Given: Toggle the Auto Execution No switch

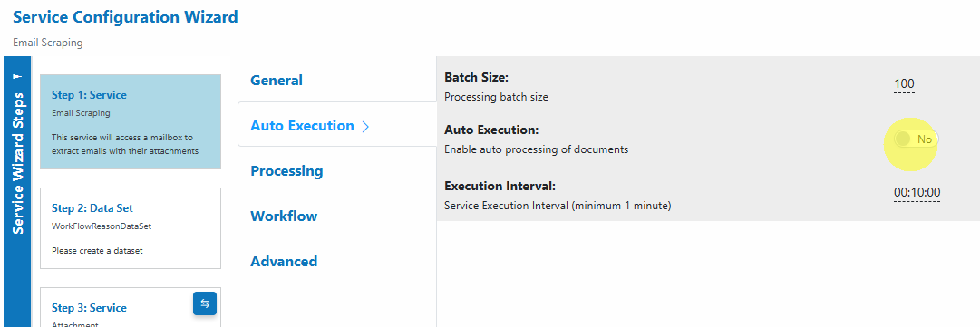Looking at the screenshot, I should point(917,139).
